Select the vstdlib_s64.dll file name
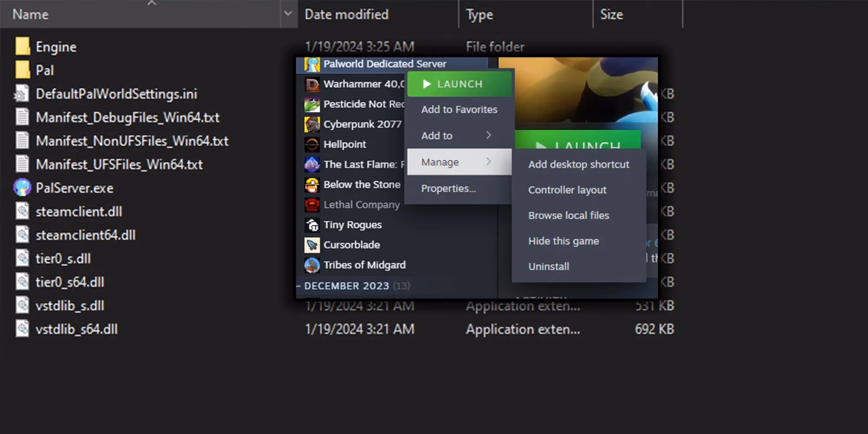The width and height of the screenshot is (868, 434). (x=76, y=329)
